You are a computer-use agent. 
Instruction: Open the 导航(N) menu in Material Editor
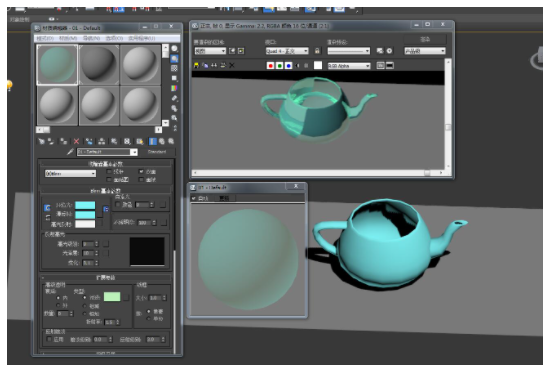(x=91, y=38)
